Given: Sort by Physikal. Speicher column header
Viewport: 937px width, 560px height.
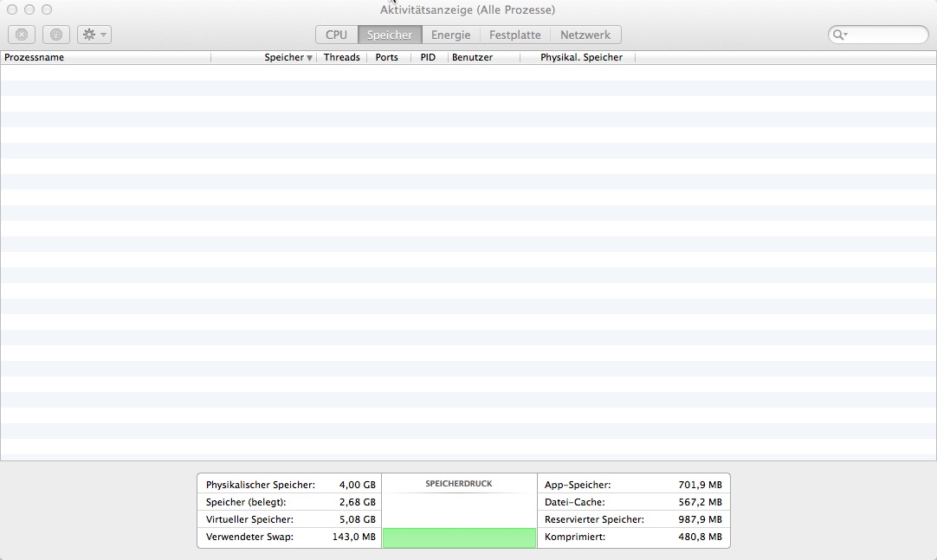Looking at the screenshot, I should 581,57.
